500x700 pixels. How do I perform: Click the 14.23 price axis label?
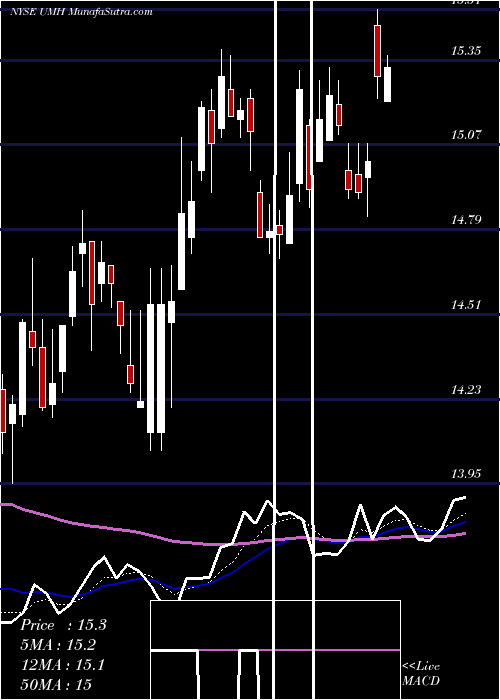coord(466,390)
